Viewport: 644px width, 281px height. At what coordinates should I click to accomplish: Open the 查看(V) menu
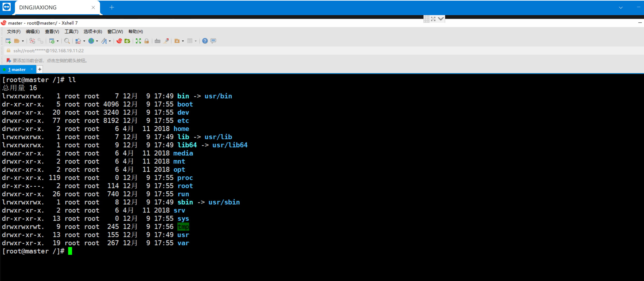(x=52, y=32)
